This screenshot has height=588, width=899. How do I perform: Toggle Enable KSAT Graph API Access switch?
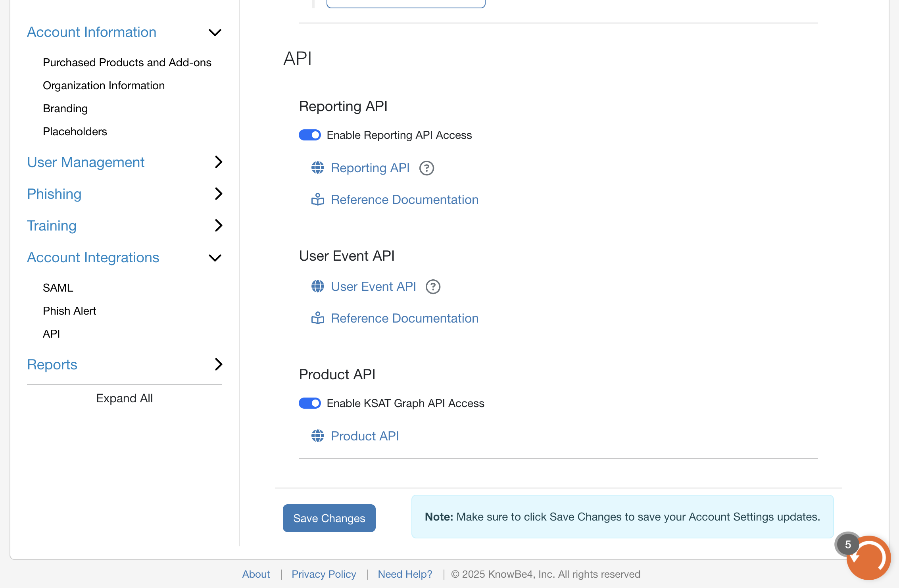(x=309, y=403)
